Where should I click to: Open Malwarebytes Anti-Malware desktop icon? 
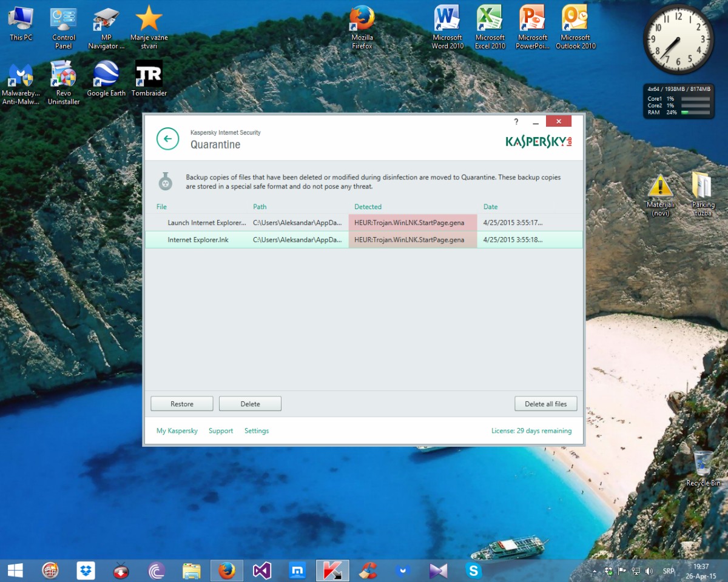21,84
